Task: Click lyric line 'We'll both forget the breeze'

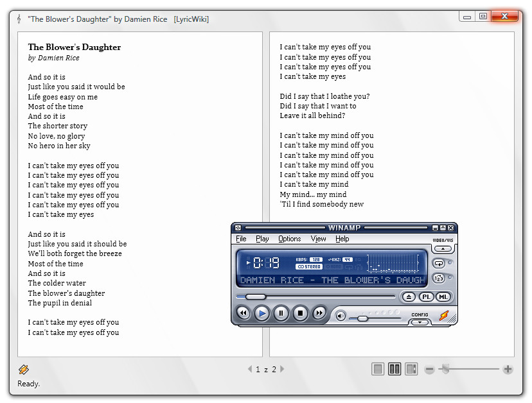Action: point(75,253)
